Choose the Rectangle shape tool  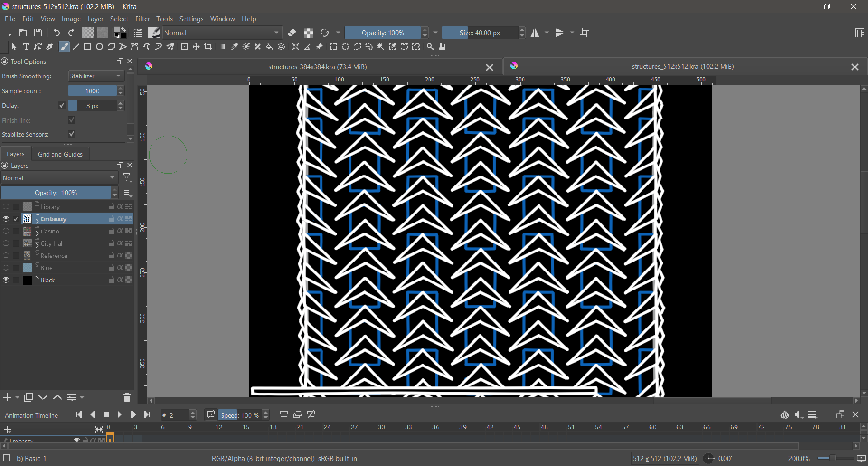(x=88, y=47)
